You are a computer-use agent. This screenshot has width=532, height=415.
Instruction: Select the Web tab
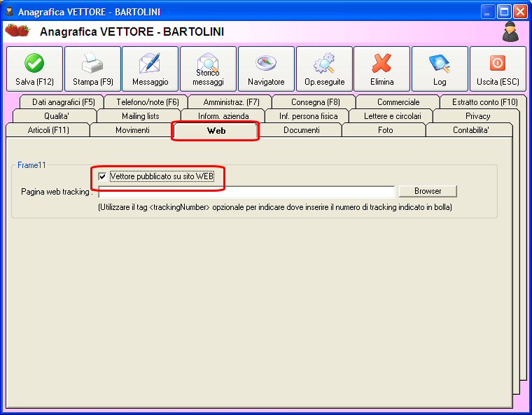click(x=216, y=131)
